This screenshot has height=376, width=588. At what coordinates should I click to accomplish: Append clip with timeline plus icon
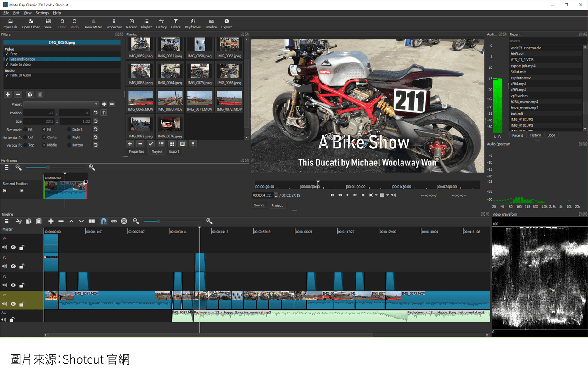[x=51, y=221]
